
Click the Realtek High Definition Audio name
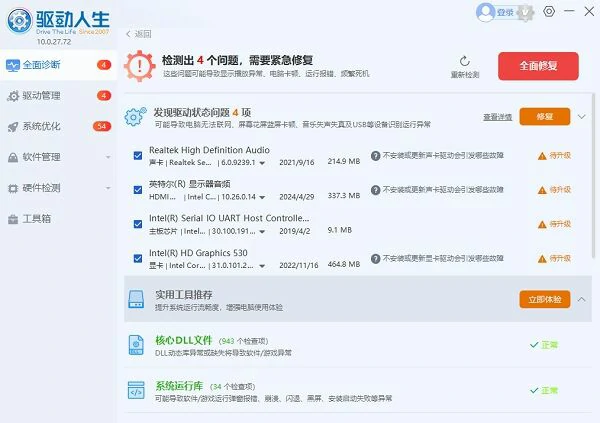coord(209,150)
